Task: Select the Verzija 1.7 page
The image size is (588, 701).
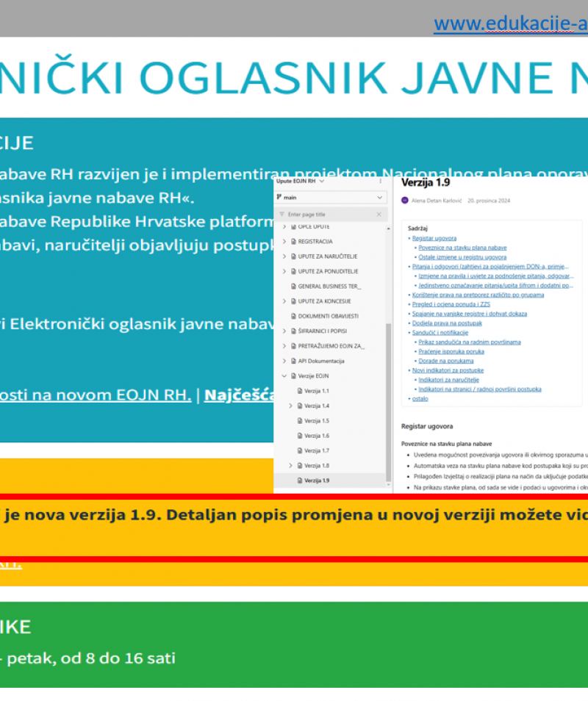Action: pos(317,450)
